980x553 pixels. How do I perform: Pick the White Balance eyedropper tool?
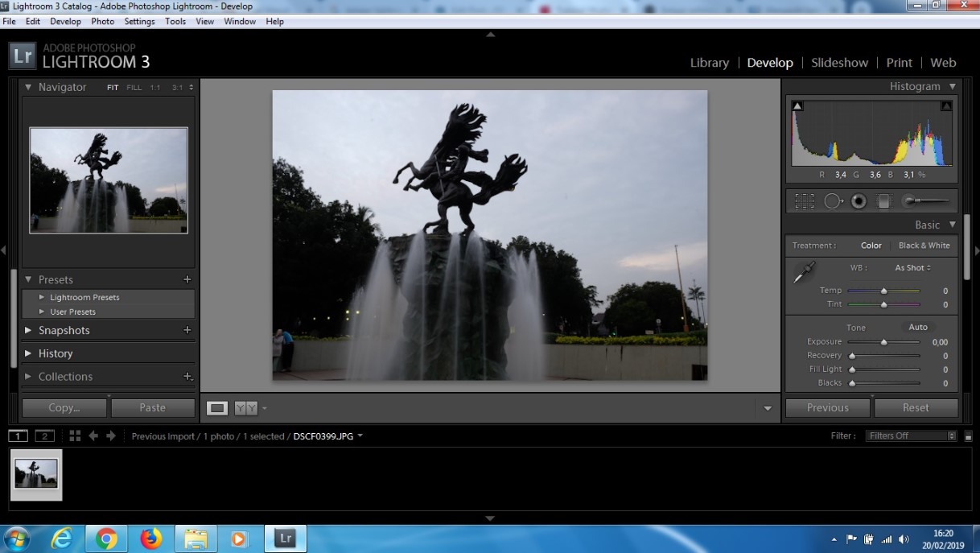point(804,273)
